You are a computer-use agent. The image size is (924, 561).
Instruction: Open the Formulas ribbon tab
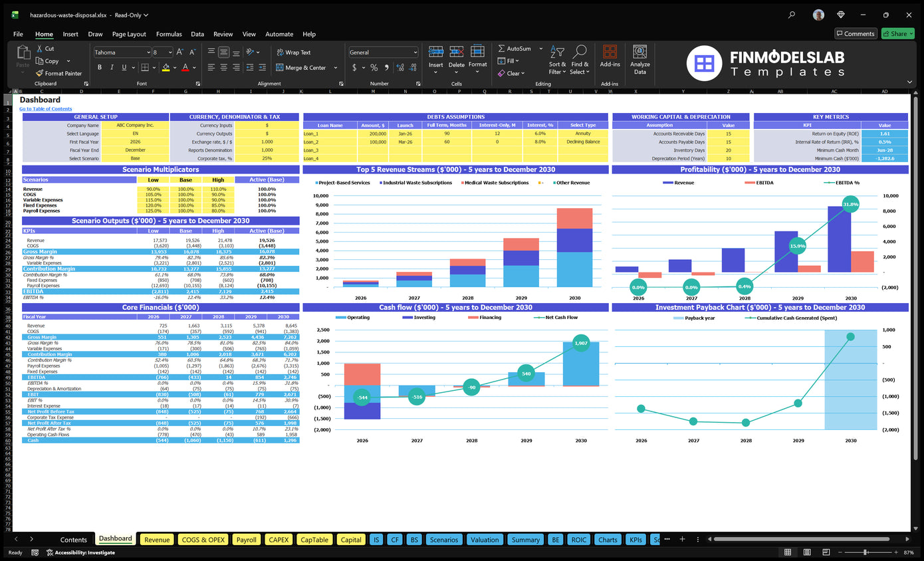169,34
